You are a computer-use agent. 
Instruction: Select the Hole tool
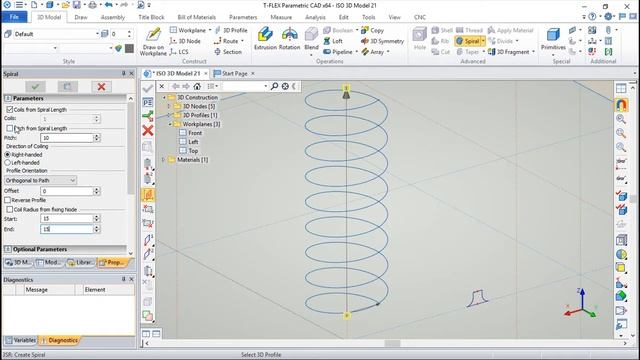[420, 39]
